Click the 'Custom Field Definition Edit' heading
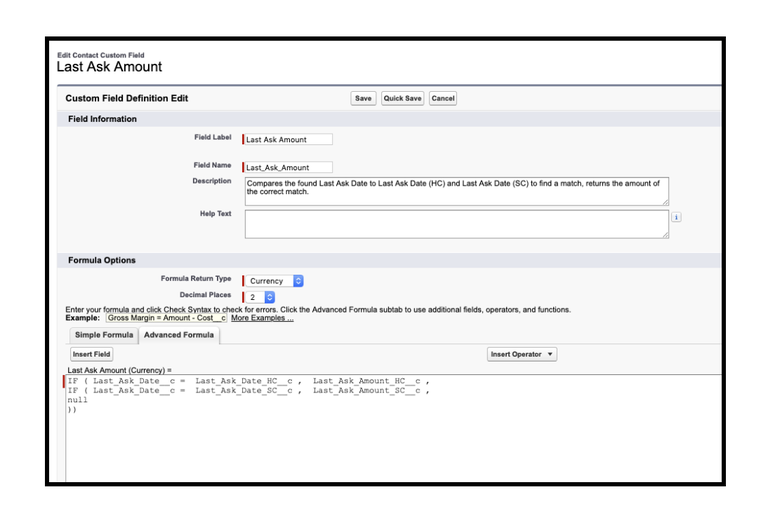Viewport: 768px width, 513px height. [127, 98]
